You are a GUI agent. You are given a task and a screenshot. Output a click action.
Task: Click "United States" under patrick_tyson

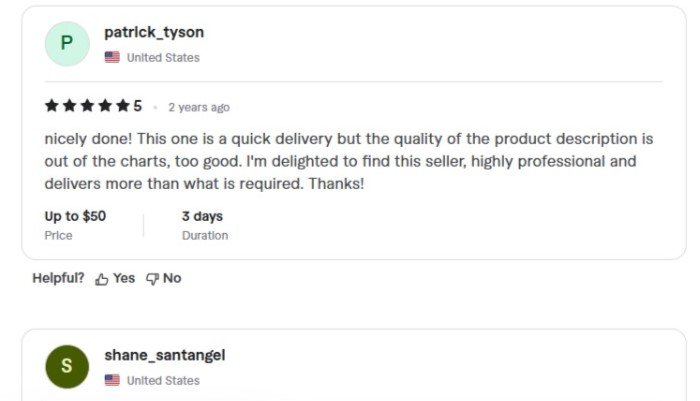[163, 58]
